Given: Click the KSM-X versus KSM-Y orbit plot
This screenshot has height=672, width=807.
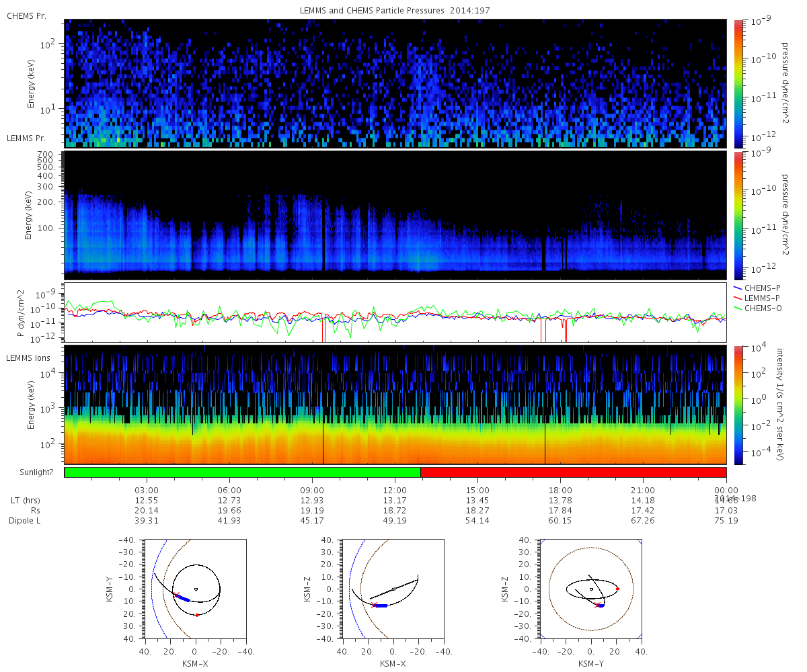Looking at the screenshot, I should (195, 589).
